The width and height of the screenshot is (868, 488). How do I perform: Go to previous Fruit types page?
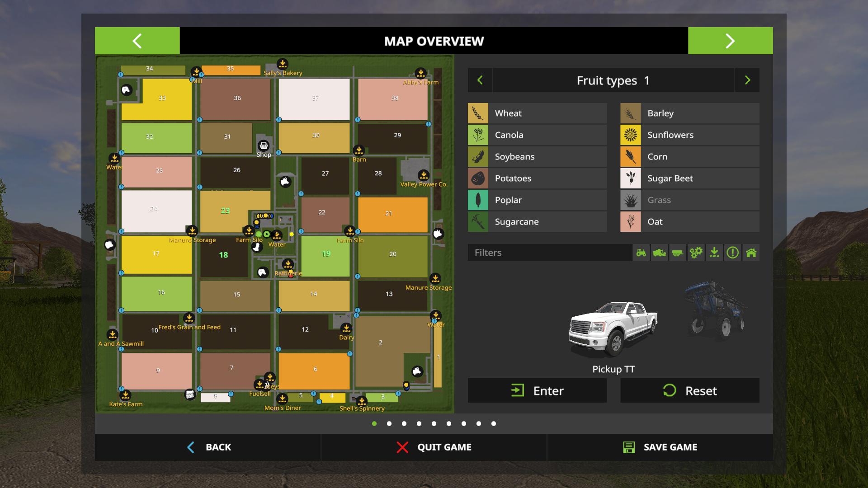coord(480,80)
